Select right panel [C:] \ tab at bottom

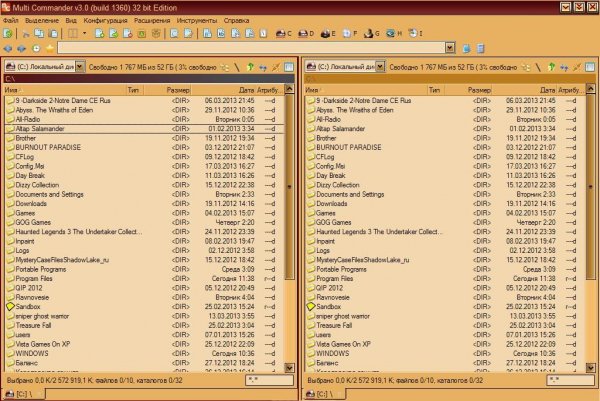324,394
